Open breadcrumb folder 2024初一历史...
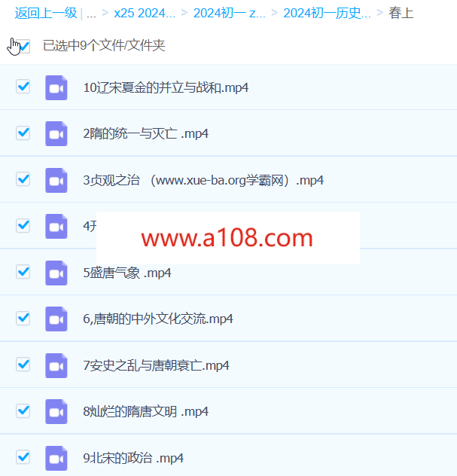The width and height of the screenshot is (457, 476). (x=327, y=13)
